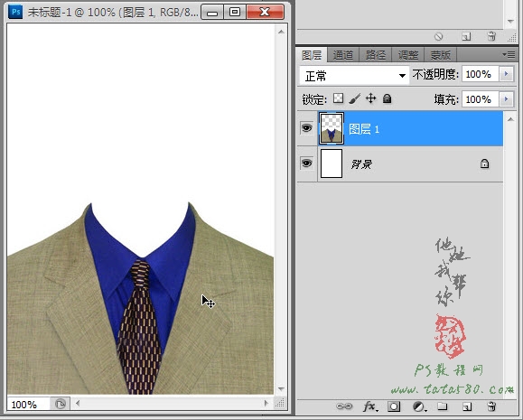Click the upper panel scrollbar down arrow
This screenshot has width=523, height=420.
point(510,22)
